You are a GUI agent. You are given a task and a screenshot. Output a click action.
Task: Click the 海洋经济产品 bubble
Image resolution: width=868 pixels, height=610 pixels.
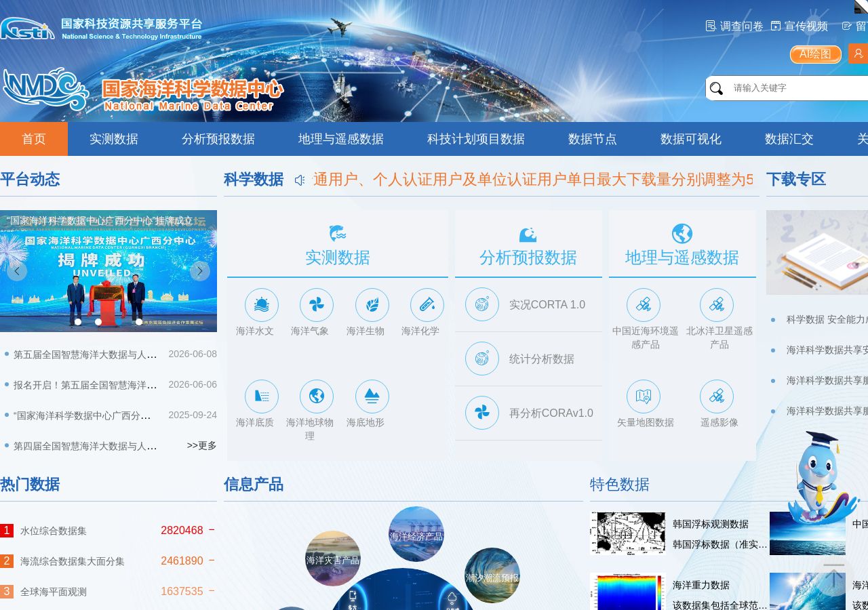[416, 534]
